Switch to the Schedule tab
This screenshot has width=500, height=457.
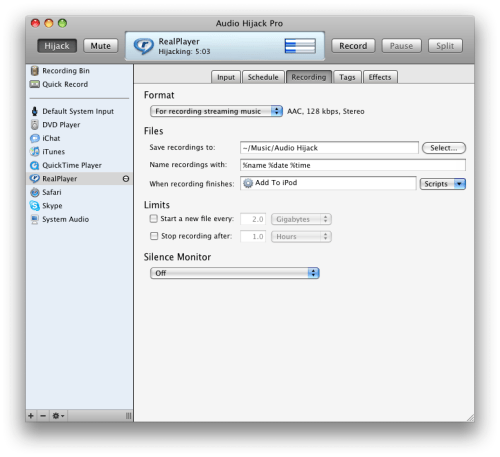(x=263, y=77)
